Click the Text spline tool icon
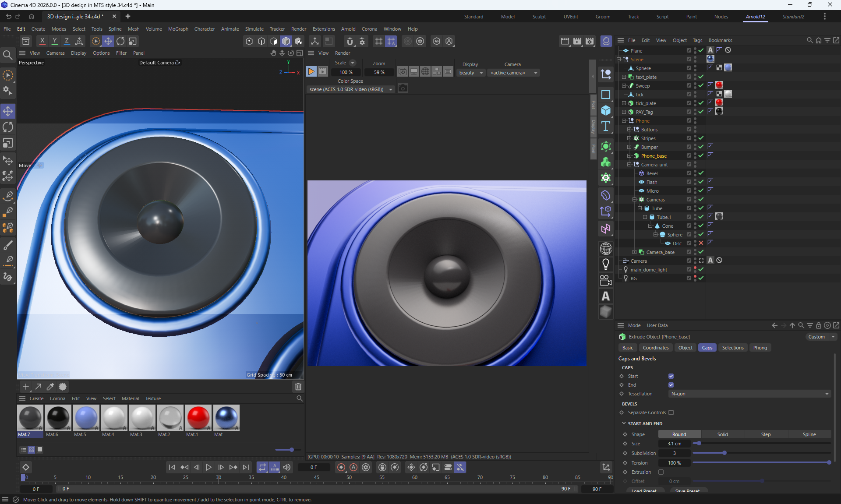The image size is (841, 504). point(606,127)
